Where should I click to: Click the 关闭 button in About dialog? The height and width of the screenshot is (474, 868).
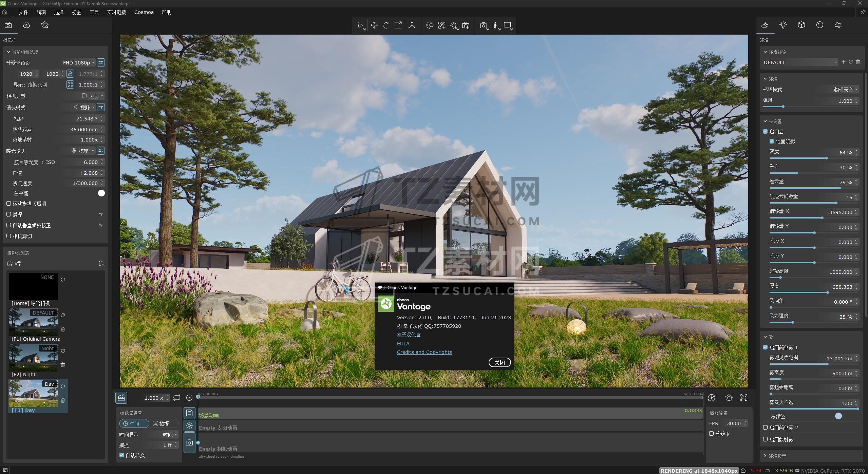click(499, 363)
